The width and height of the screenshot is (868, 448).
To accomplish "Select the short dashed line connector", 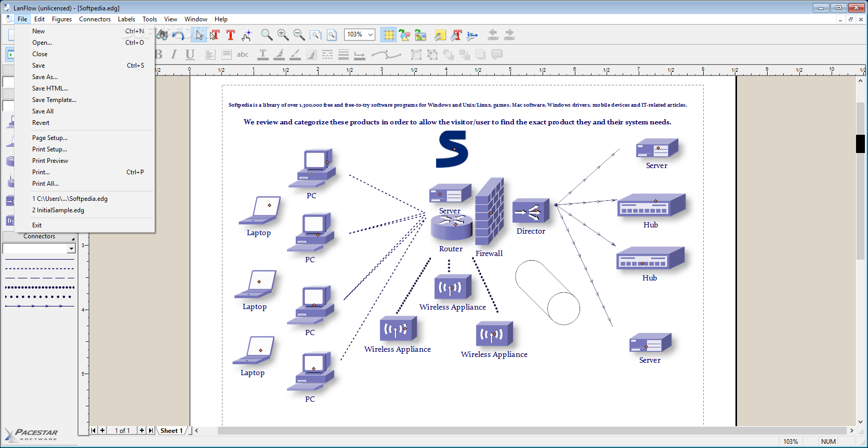I will (x=40, y=268).
